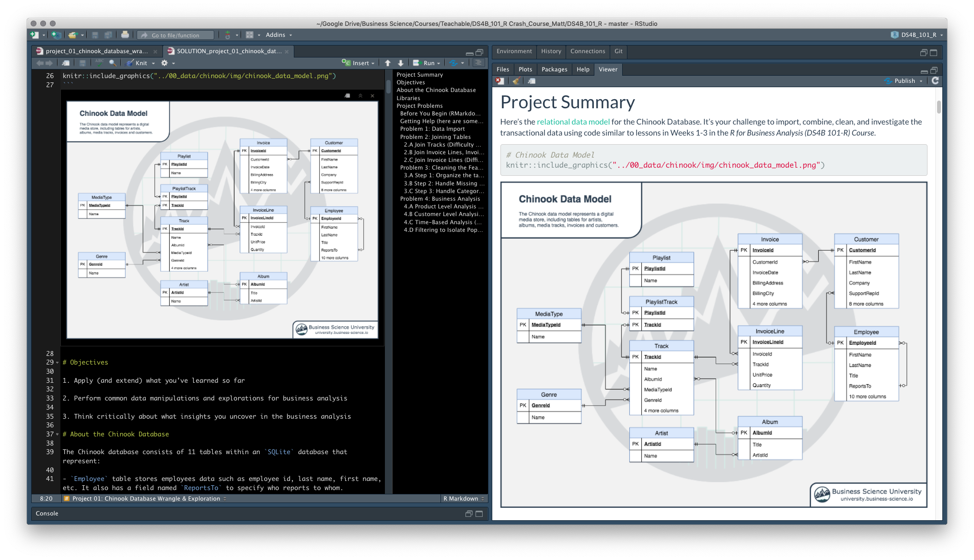The image size is (974, 560).
Task: Toggle the document outline panel
Action: tap(478, 63)
